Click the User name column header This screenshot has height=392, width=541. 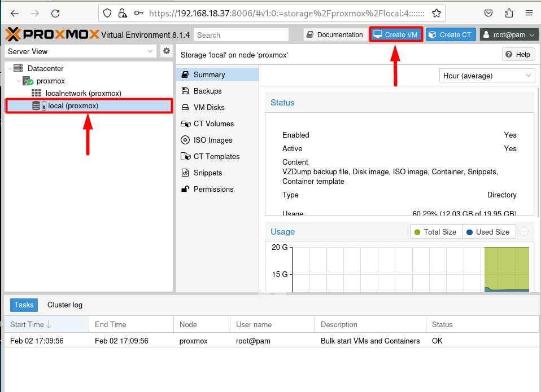(273, 324)
